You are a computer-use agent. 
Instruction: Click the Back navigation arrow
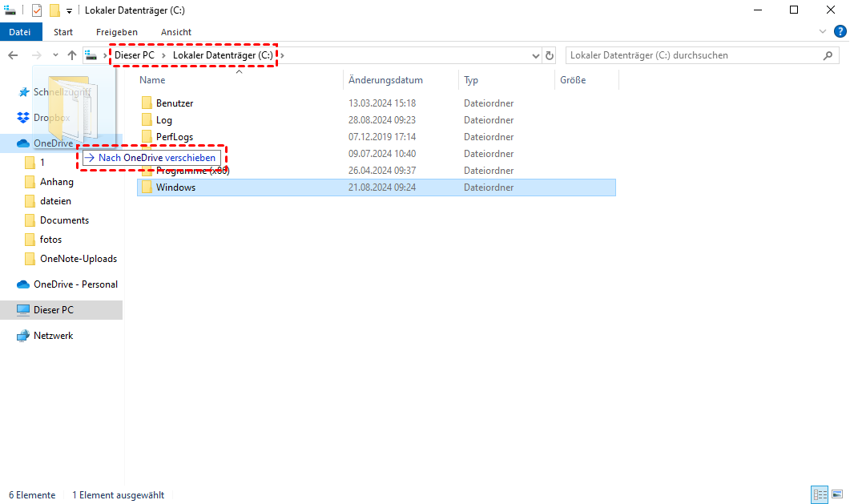[x=13, y=55]
